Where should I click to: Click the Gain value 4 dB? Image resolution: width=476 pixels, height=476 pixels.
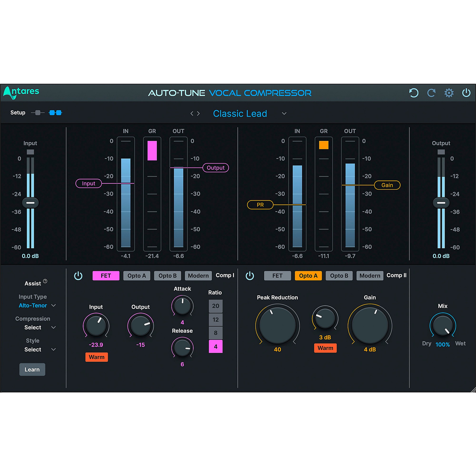click(x=370, y=349)
